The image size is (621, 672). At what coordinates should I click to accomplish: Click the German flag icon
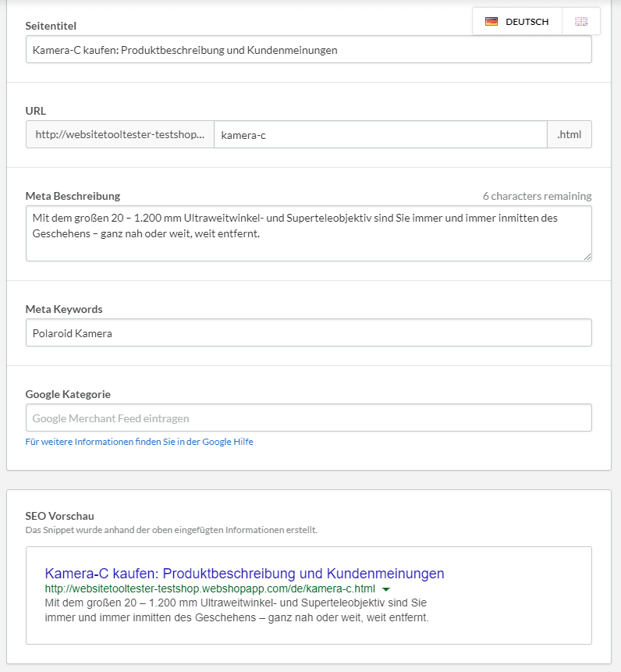[x=491, y=21]
